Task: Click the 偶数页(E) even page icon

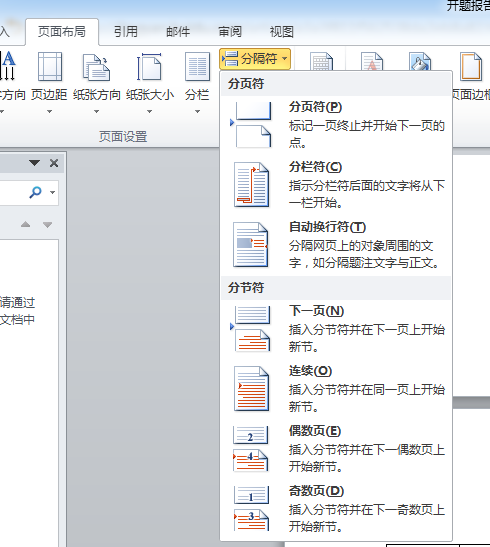Action: [x=251, y=449]
